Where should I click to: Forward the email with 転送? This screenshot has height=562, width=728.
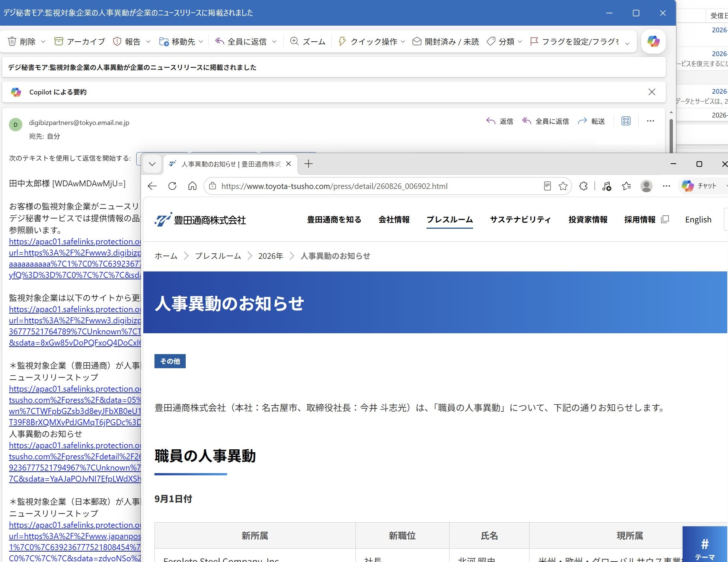pyautogui.click(x=591, y=121)
